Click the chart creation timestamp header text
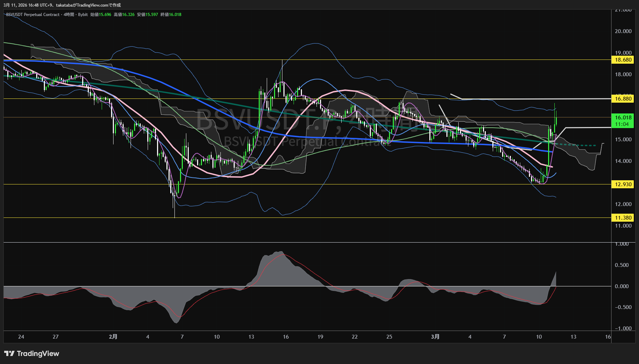Image resolution: width=639 pixels, height=364 pixels. [x=62, y=5]
